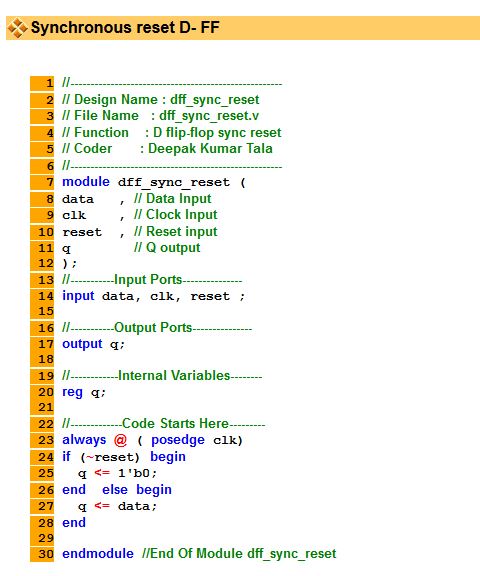Screen dimensions: 480x576
Task: Click the 'module' keyword on line 7
Action: click(x=86, y=182)
